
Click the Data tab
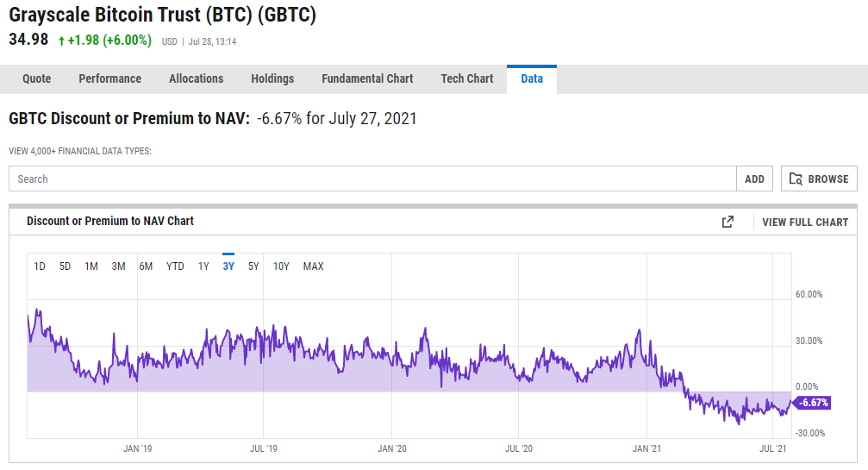point(532,78)
